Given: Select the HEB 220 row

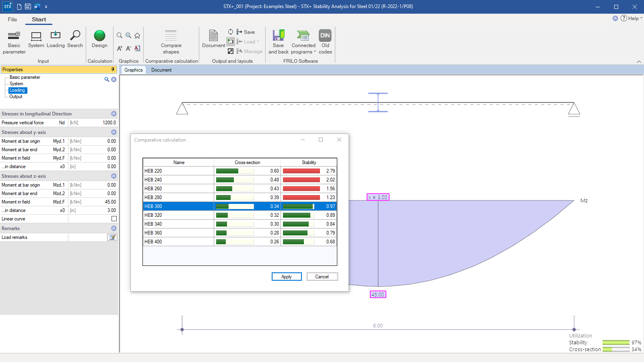Looking at the screenshot, I should point(240,171).
